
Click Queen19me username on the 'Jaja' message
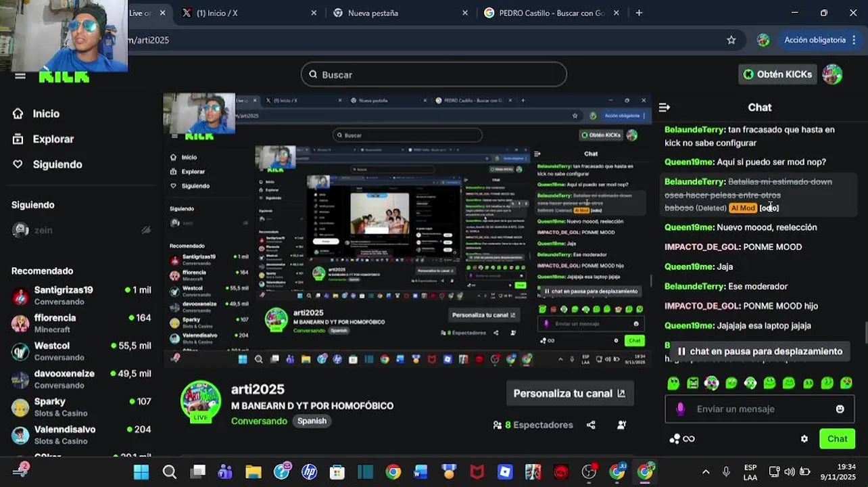(688, 266)
